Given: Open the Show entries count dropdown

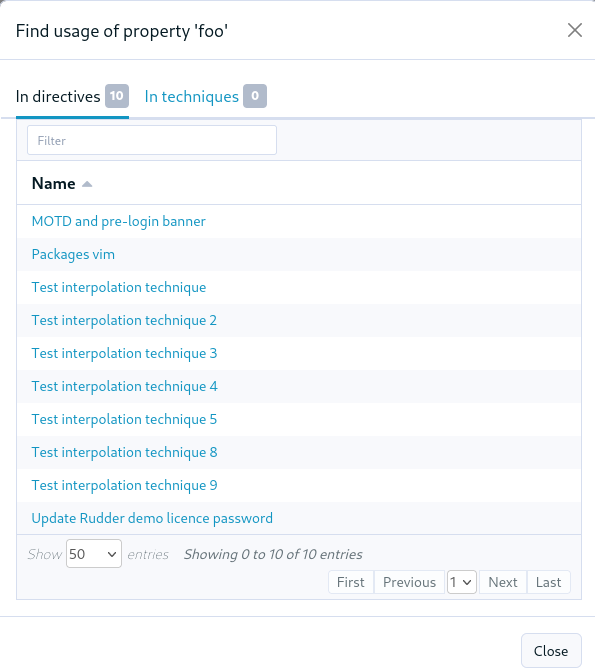Looking at the screenshot, I should click(94, 554).
